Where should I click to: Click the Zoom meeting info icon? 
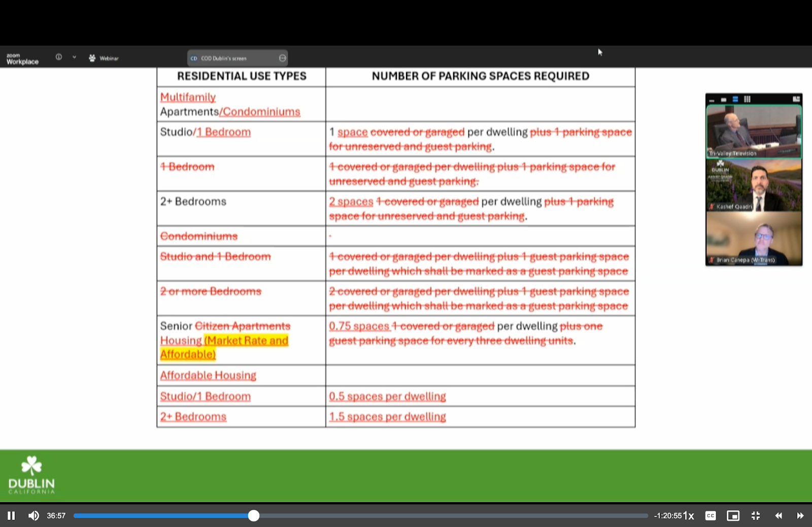click(x=59, y=57)
